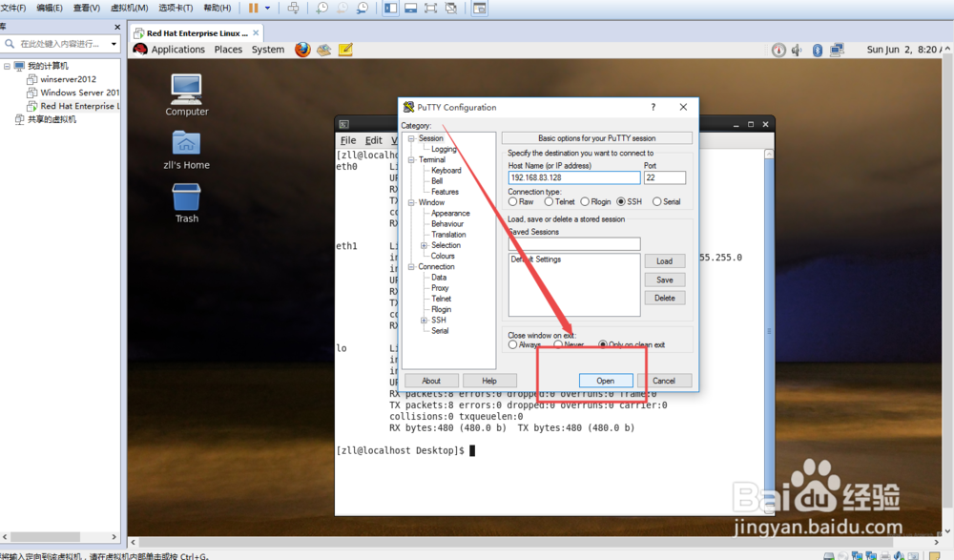Click the Load session button

[x=664, y=261]
